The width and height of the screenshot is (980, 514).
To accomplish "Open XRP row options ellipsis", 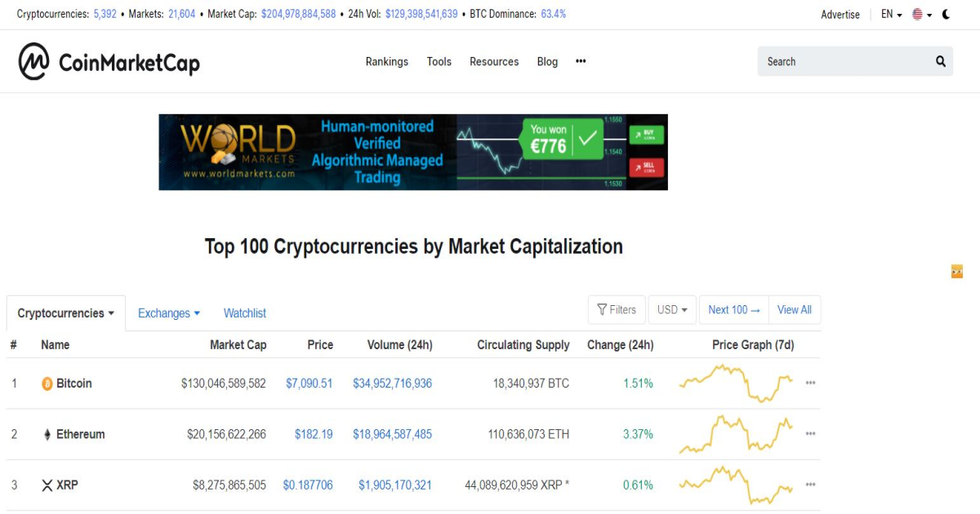I will tap(810, 485).
